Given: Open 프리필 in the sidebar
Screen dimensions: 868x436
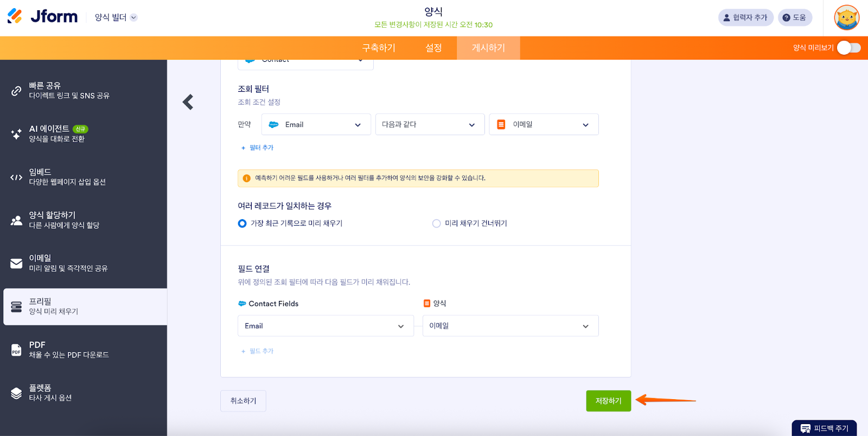Looking at the screenshot, I should pos(85,307).
